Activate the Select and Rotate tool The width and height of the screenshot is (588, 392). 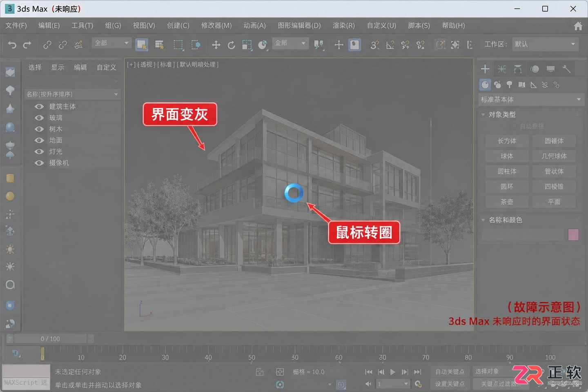(231, 45)
